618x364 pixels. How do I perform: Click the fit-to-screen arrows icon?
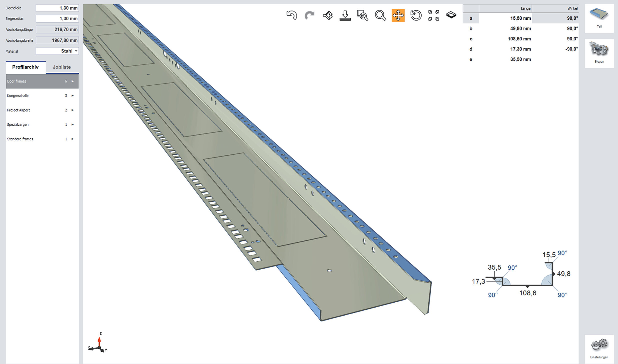click(433, 15)
